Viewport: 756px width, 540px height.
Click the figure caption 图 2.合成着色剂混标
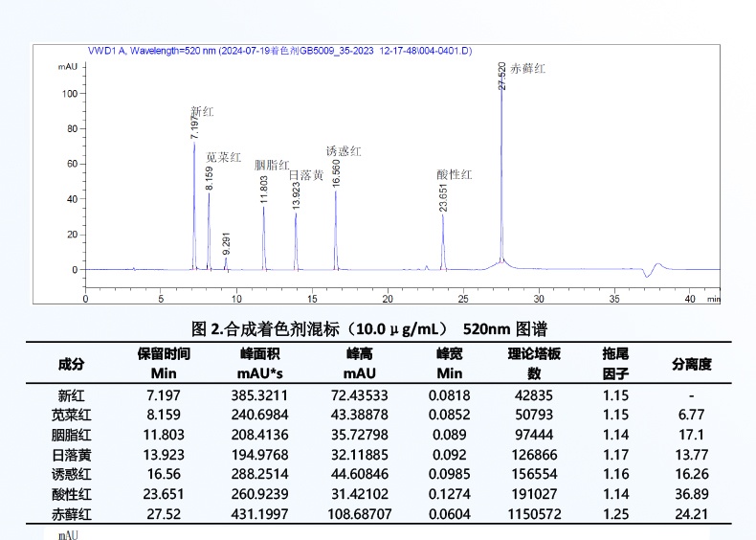[369, 328]
